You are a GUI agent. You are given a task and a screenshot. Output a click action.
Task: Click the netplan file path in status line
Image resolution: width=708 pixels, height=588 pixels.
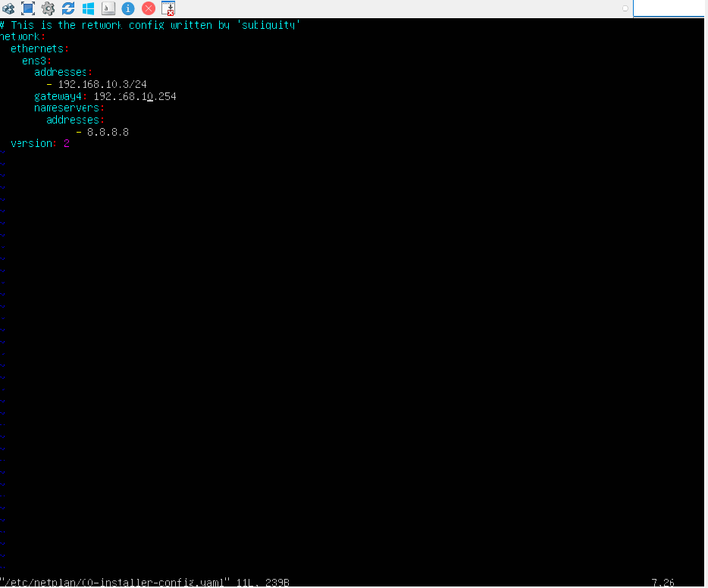tap(114, 582)
